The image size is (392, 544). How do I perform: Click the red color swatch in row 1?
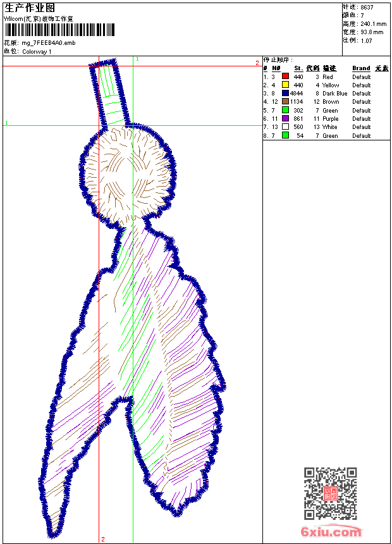coord(285,77)
